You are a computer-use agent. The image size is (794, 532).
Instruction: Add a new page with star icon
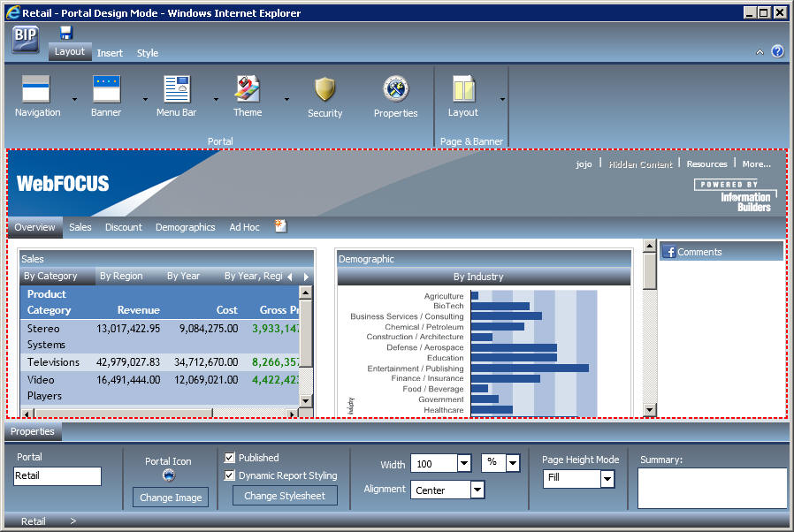coord(280,225)
